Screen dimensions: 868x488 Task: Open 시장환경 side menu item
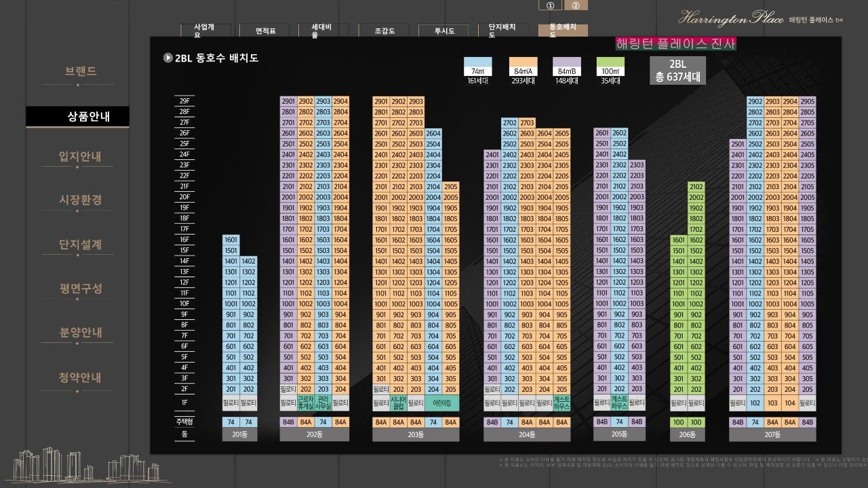[x=81, y=201]
